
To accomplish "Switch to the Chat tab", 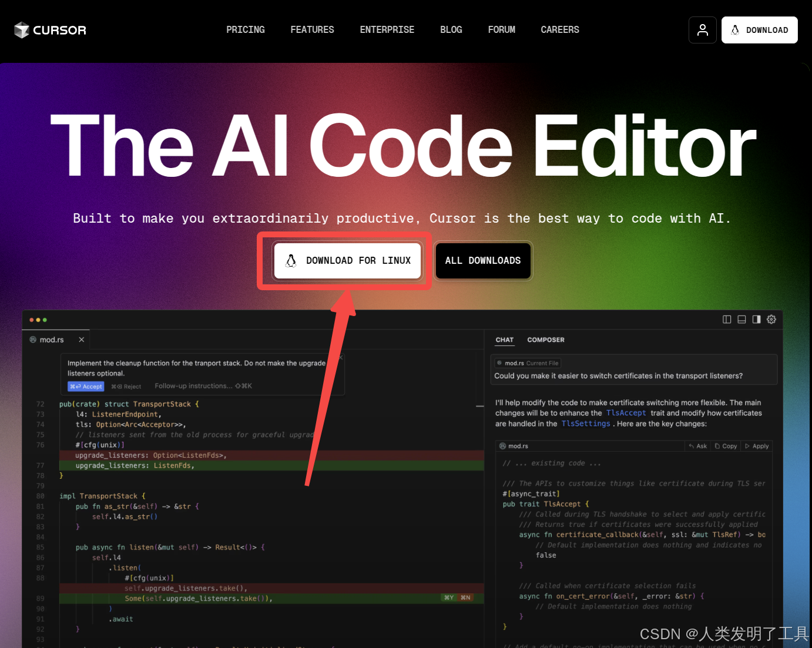I will coord(504,340).
